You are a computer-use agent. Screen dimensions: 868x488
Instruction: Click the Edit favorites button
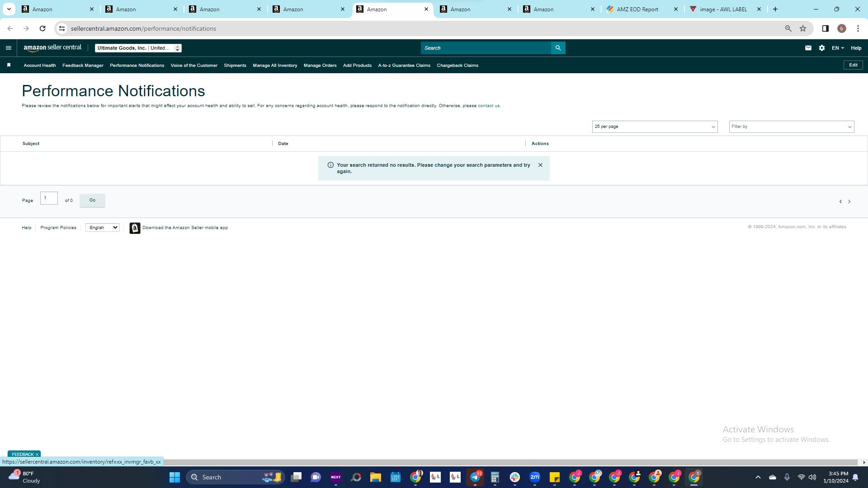point(853,65)
